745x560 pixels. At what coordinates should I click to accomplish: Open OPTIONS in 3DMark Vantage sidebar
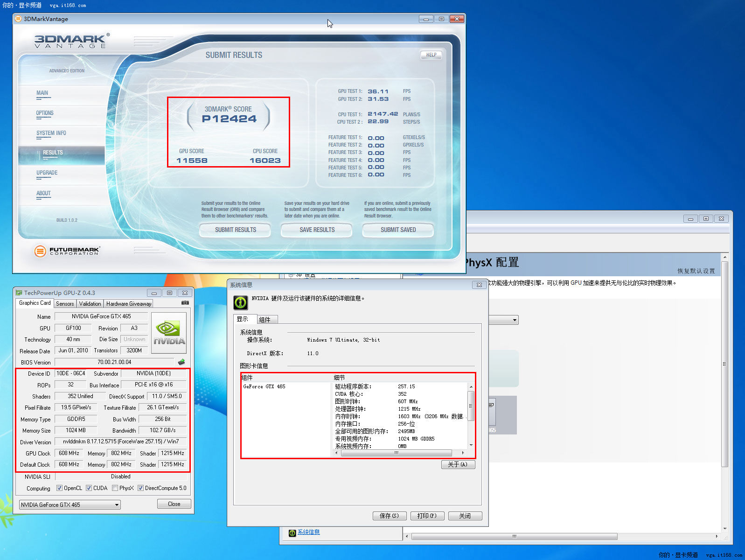click(45, 113)
